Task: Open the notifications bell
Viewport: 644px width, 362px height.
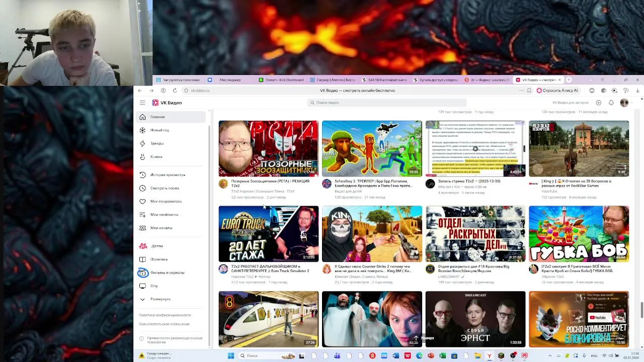Action: pos(611,103)
